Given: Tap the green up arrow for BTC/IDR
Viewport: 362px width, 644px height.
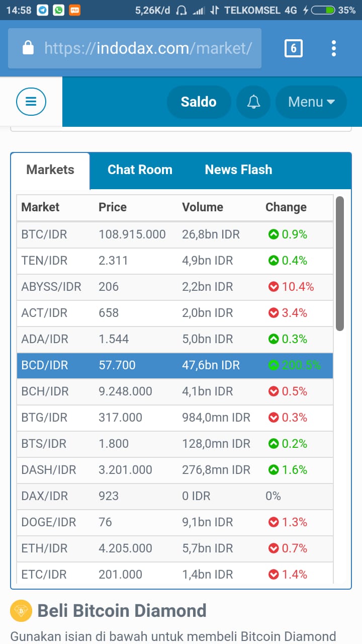Looking at the screenshot, I should [274, 234].
